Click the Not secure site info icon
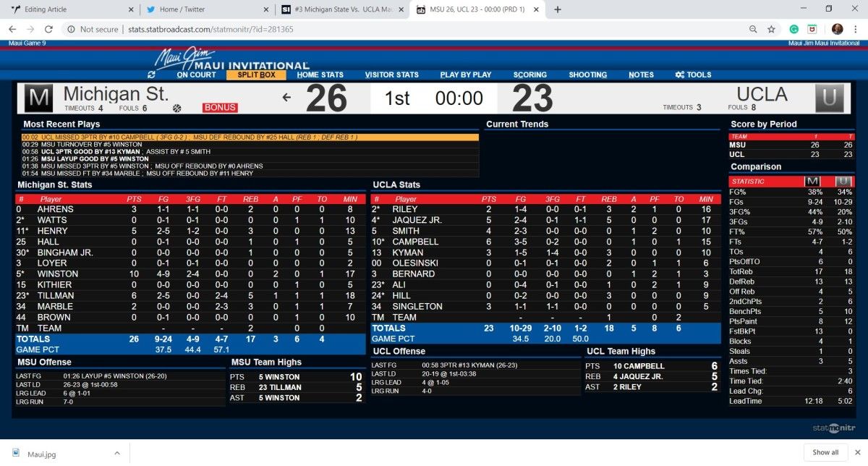The image size is (868, 466). [x=70, y=30]
